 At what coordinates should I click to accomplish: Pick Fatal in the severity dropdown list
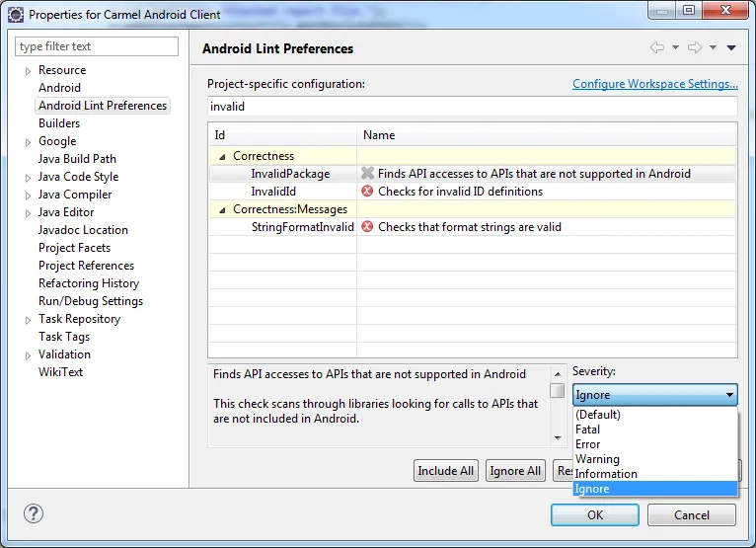click(587, 430)
